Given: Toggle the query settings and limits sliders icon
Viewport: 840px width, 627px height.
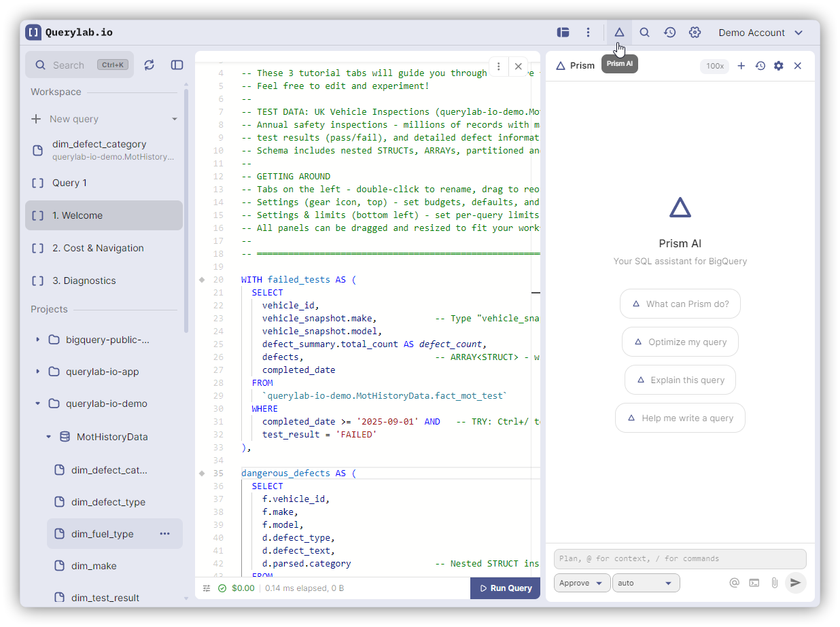Looking at the screenshot, I should 207,588.
